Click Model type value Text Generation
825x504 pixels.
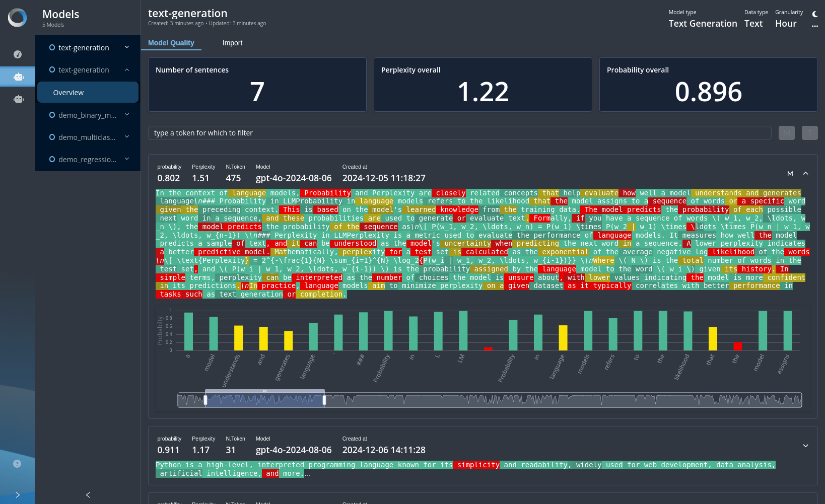pos(703,24)
